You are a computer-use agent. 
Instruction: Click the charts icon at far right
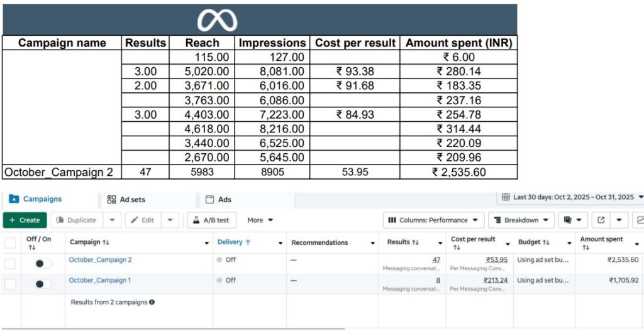[x=639, y=220]
